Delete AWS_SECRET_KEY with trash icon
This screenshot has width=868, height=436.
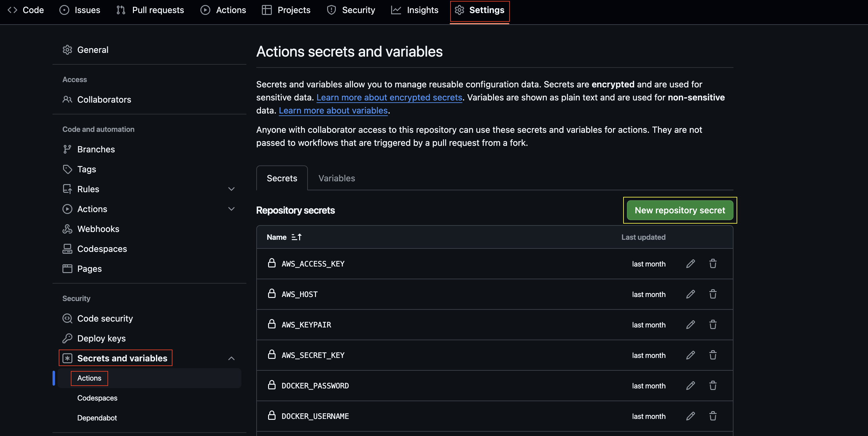pyautogui.click(x=713, y=355)
